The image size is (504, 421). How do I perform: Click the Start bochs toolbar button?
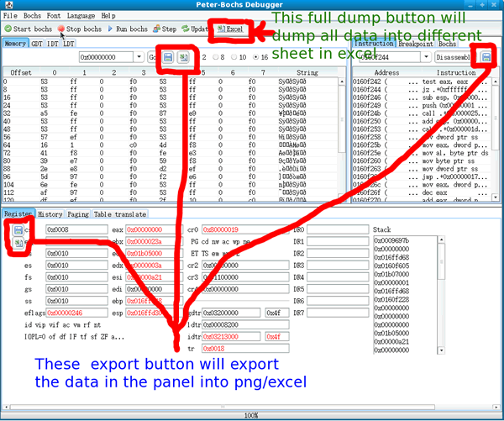28,29
